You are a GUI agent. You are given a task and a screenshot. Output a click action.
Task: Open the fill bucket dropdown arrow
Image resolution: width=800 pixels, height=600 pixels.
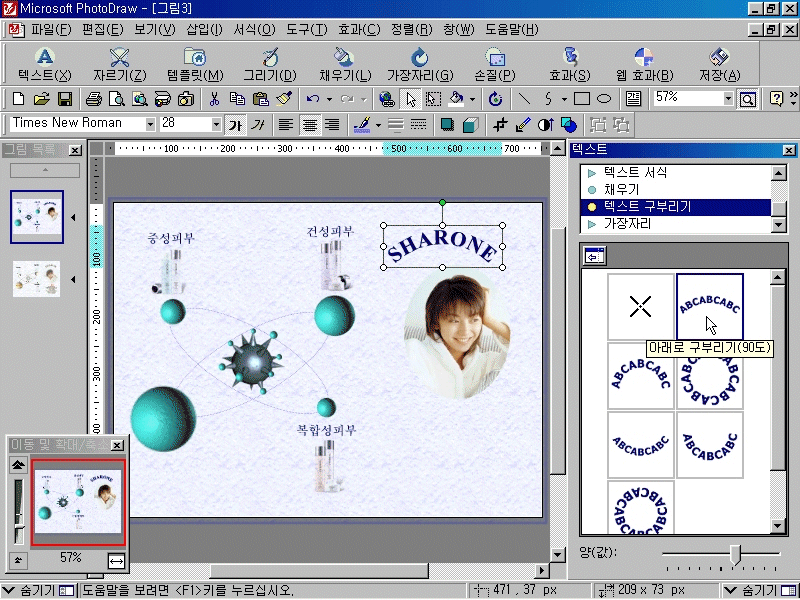coord(472,99)
